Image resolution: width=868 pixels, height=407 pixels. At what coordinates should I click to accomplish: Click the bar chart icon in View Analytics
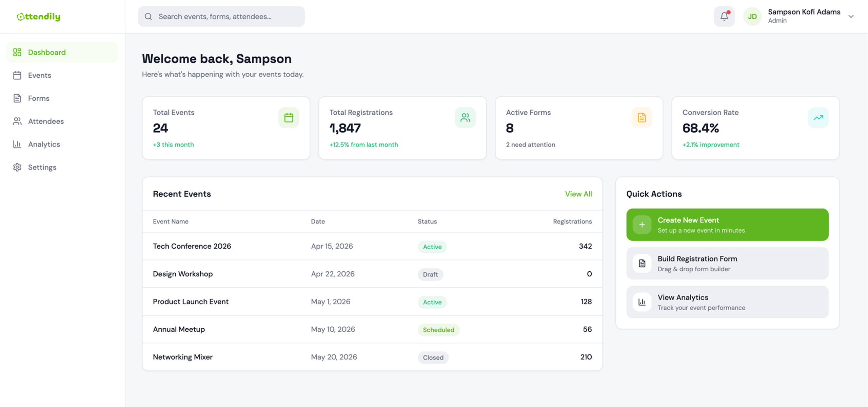click(642, 302)
